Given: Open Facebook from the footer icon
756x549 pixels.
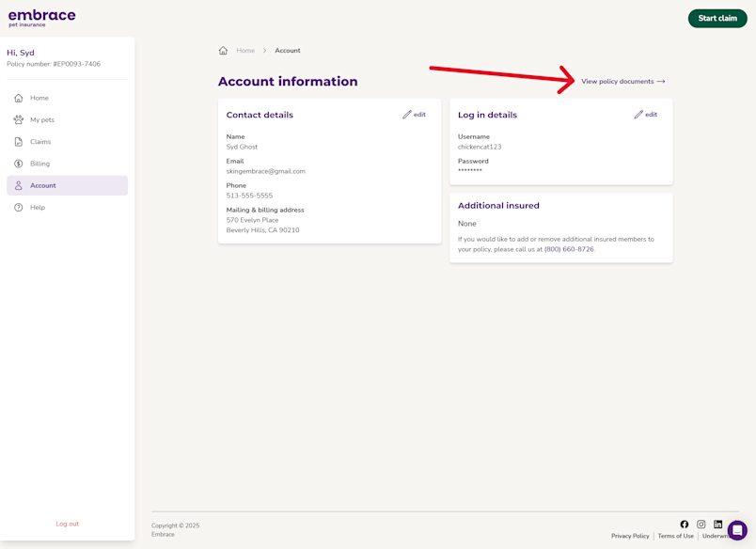Looking at the screenshot, I should (685, 524).
